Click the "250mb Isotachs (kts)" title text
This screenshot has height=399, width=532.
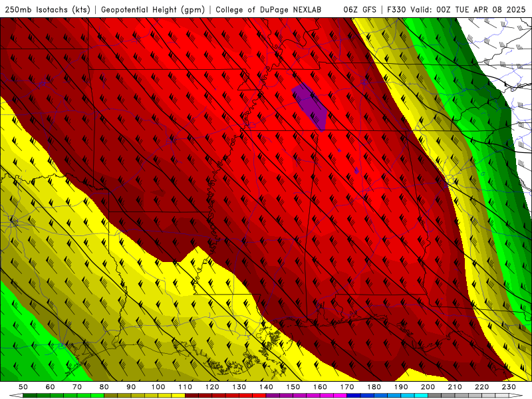47,10
